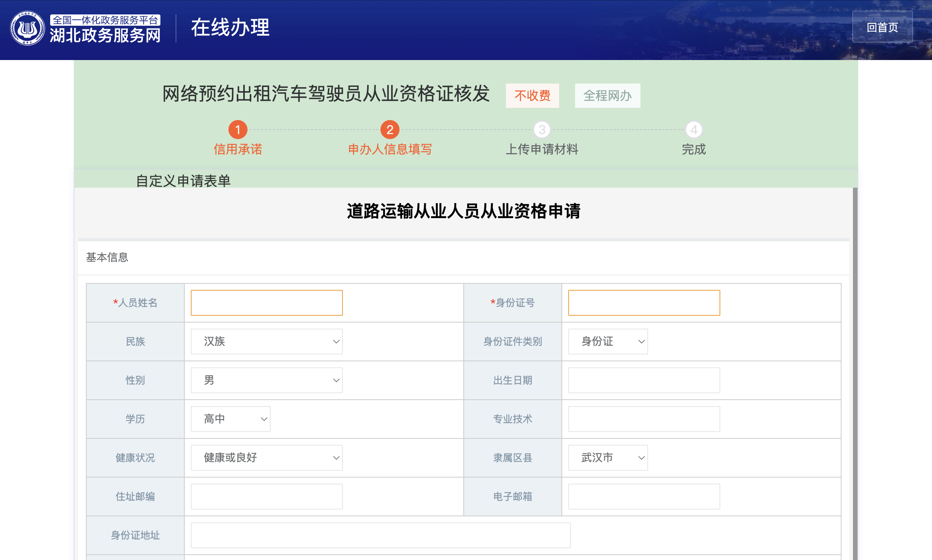Open the 性别 dropdown showing 男
Screen dimensions: 932x560
point(266,380)
